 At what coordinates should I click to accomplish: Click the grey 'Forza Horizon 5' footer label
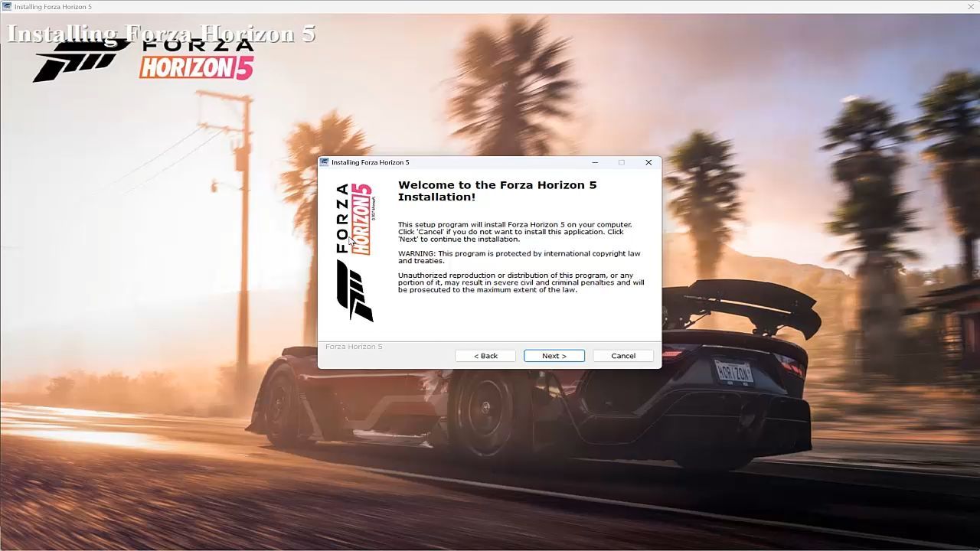click(x=354, y=347)
